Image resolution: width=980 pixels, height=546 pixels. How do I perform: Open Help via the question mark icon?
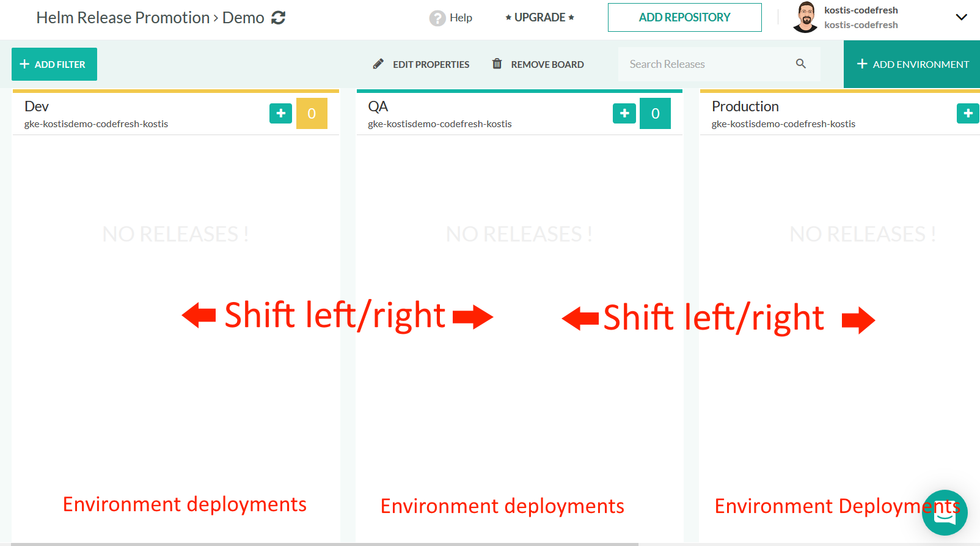coord(437,18)
